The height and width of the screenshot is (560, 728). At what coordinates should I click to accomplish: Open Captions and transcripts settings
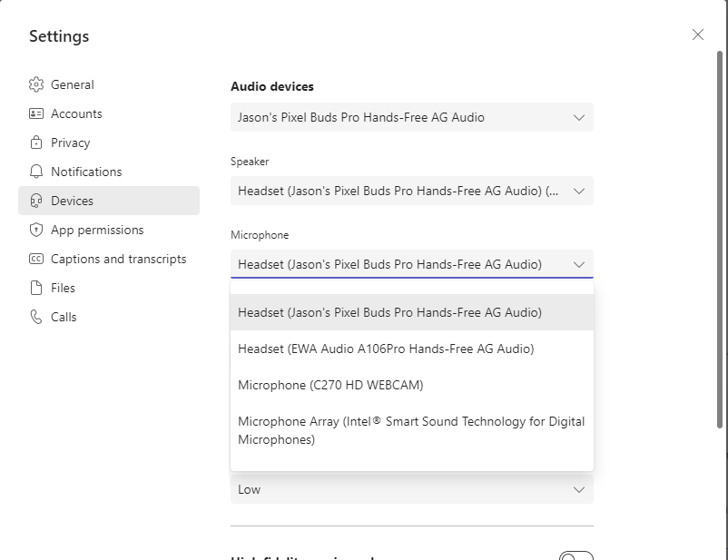point(109,259)
